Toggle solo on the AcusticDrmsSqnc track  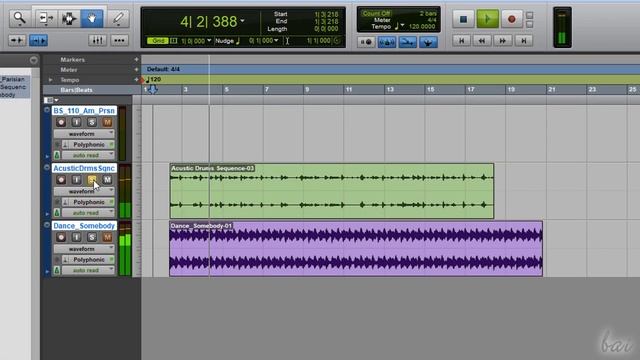tap(92, 180)
